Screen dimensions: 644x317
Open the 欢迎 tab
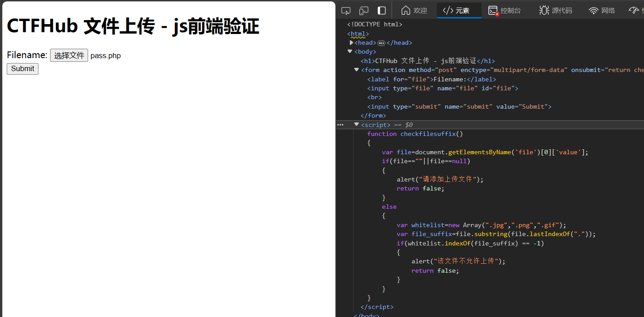click(414, 10)
